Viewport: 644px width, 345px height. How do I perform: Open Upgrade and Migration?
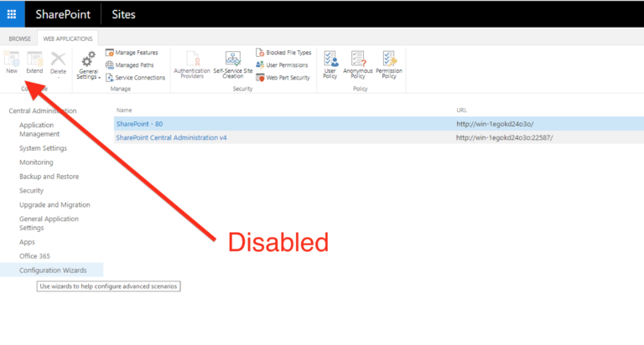pos(55,204)
